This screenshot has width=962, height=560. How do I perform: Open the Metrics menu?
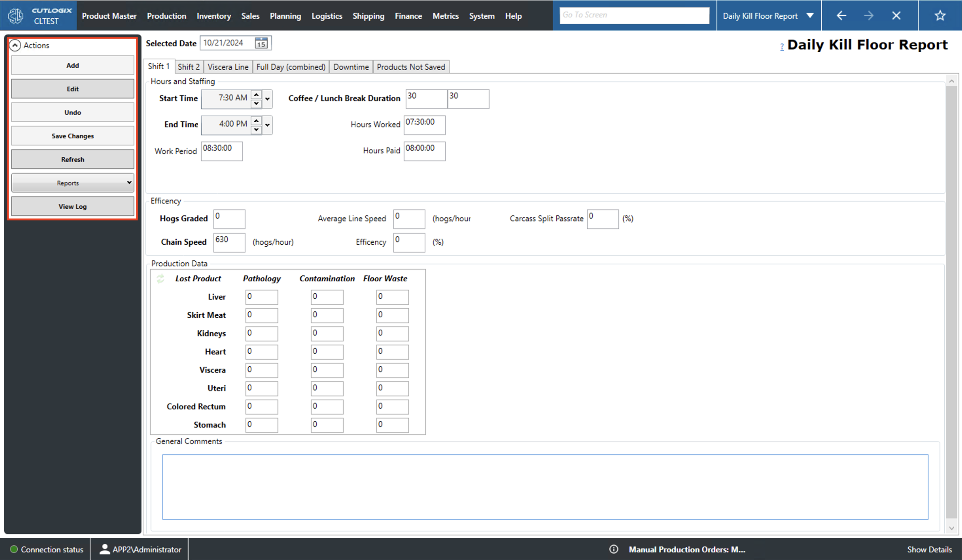coord(446,16)
